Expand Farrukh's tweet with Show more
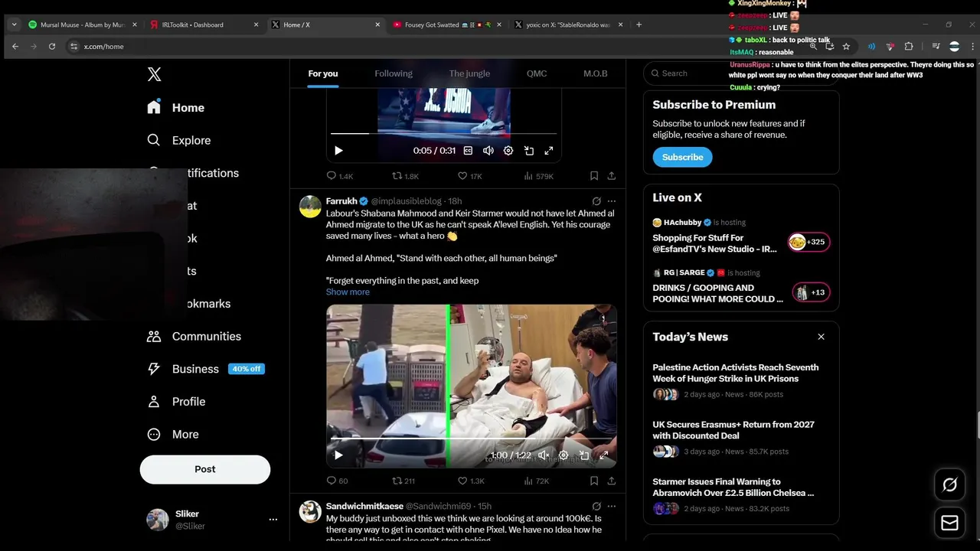This screenshot has width=980, height=551. click(x=348, y=292)
